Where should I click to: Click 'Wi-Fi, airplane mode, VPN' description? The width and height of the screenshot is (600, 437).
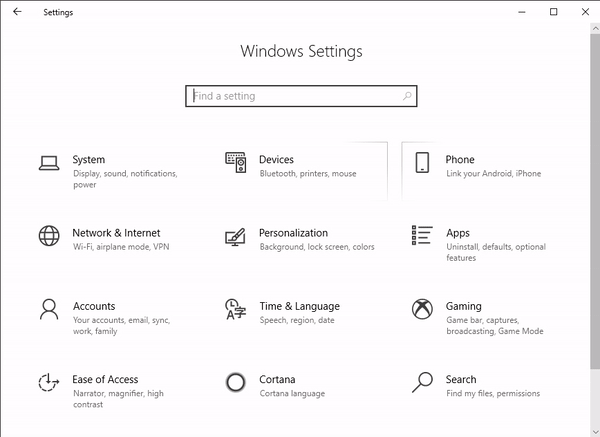pyautogui.click(x=121, y=247)
